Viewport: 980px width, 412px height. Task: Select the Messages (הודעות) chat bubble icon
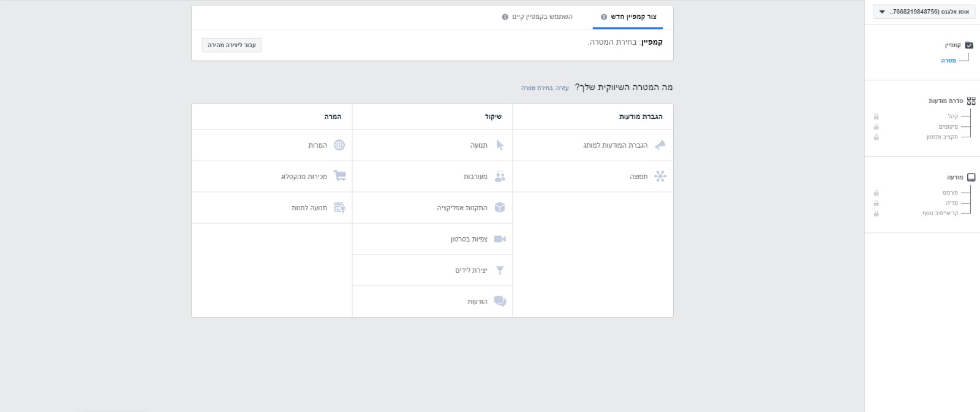pyautogui.click(x=500, y=302)
